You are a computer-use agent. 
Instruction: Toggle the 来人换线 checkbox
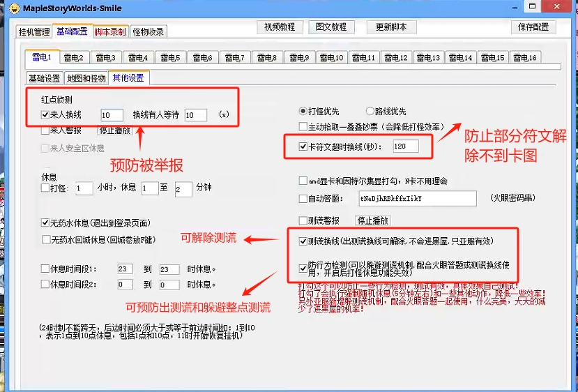[x=45, y=114]
